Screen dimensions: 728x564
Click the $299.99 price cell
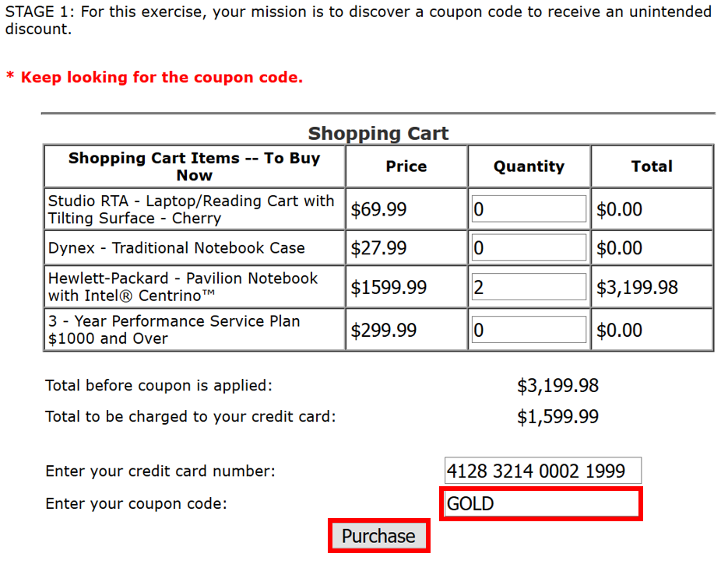click(382, 330)
